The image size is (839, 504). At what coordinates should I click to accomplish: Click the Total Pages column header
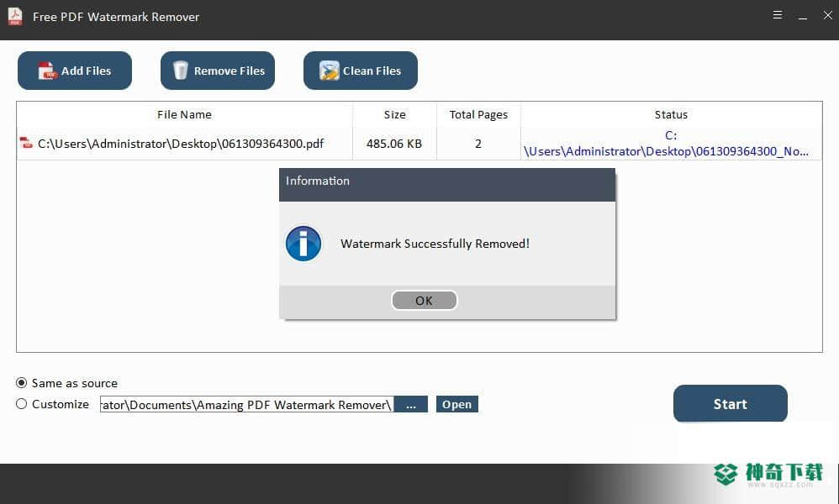[x=478, y=114]
